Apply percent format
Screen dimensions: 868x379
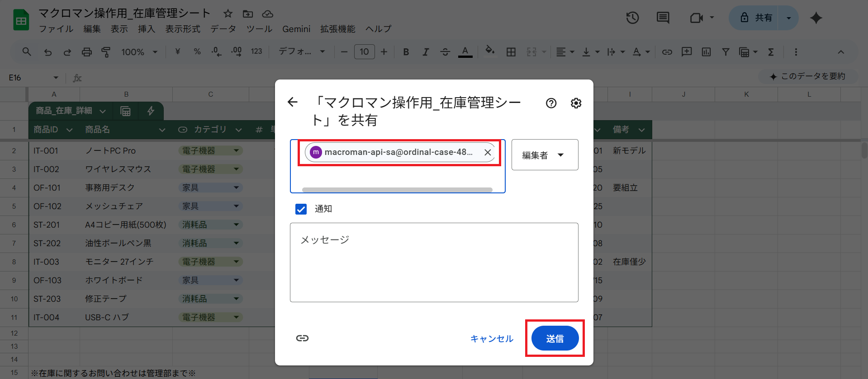pyautogui.click(x=197, y=52)
